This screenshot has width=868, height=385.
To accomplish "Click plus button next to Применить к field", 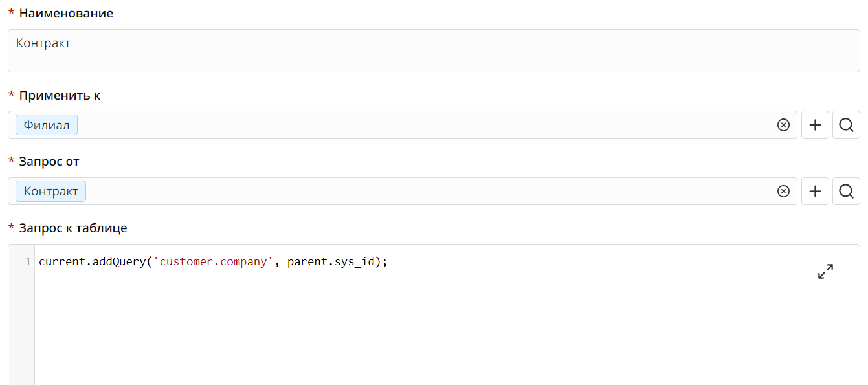I will point(815,125).
